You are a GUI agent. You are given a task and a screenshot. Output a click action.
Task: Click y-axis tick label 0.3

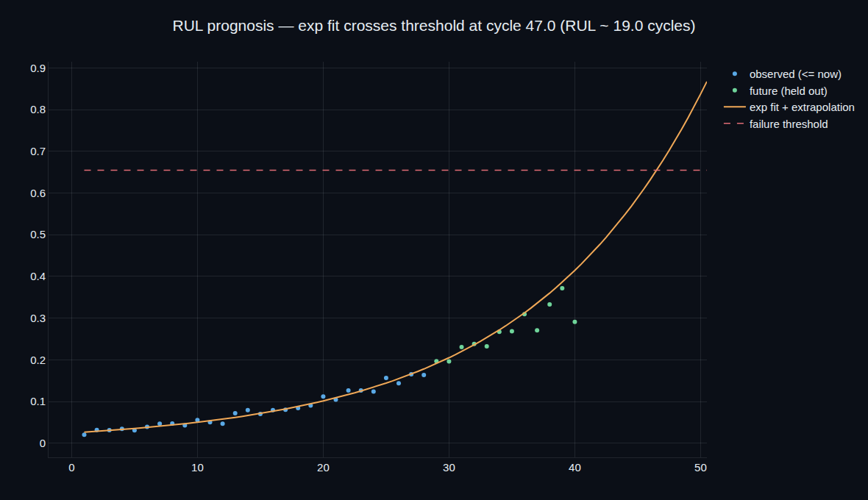[x=38, y=318]
